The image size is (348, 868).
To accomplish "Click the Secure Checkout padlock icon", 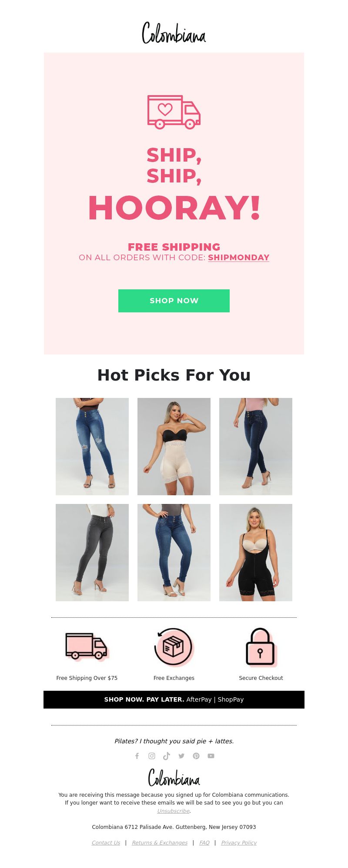I will tap(261, 647).
